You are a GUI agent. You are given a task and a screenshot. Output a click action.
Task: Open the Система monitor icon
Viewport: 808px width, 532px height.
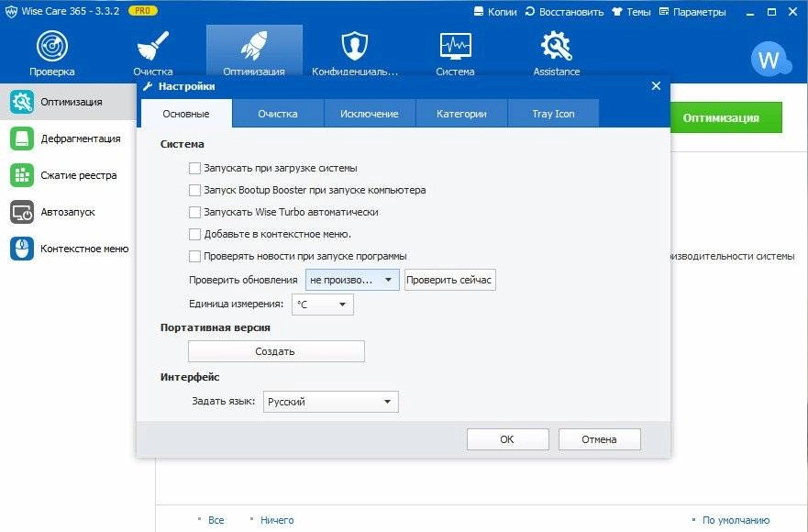pyautogui.click(x=455, y=47)
